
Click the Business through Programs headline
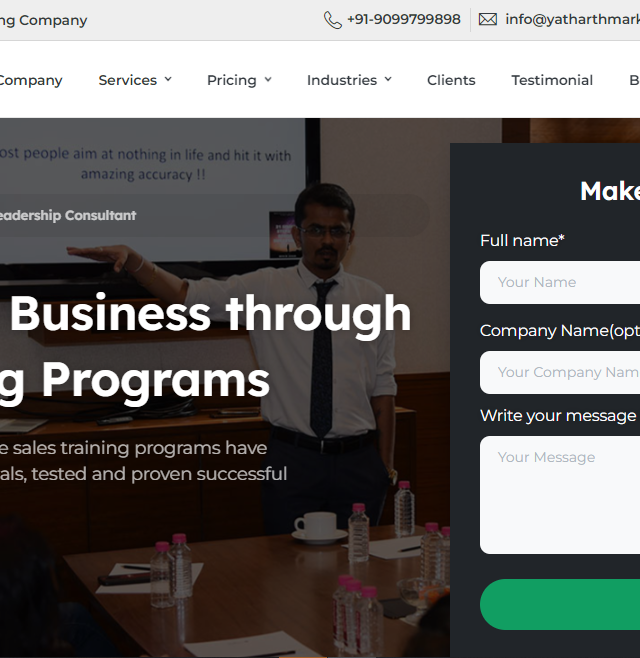(x=206, y=347)
